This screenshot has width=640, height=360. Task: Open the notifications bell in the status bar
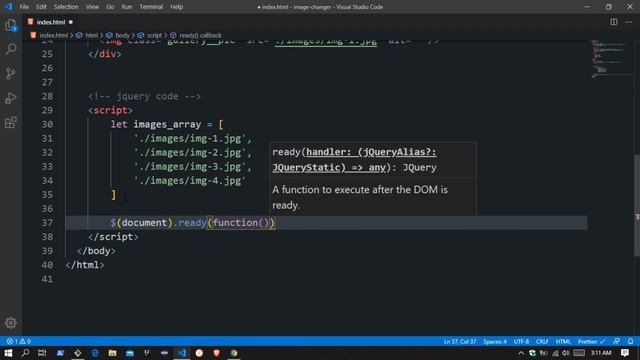pyautogui.click(x=631, y=341)
